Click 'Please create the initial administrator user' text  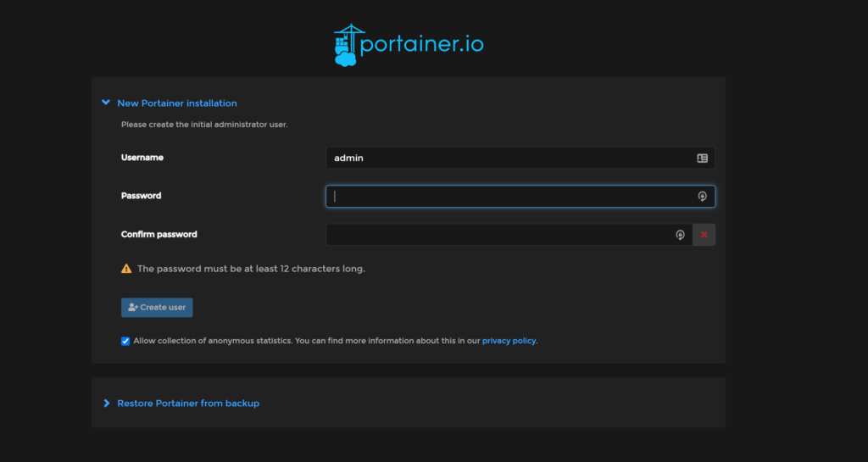[x=204, y=125]
